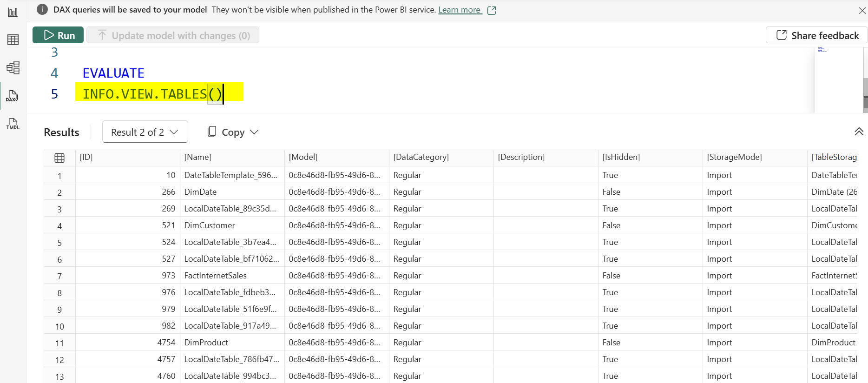This screenshot has height=383, width=868.
Task: Click the results grid select-all icon
Action: pyautogui.click(x=59, y=158)
